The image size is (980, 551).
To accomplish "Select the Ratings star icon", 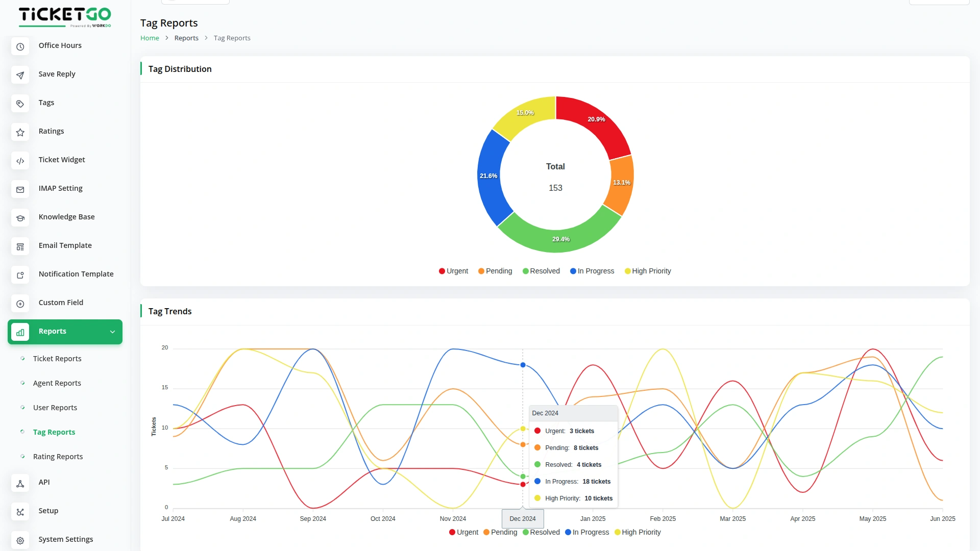I will coord(20,132).
